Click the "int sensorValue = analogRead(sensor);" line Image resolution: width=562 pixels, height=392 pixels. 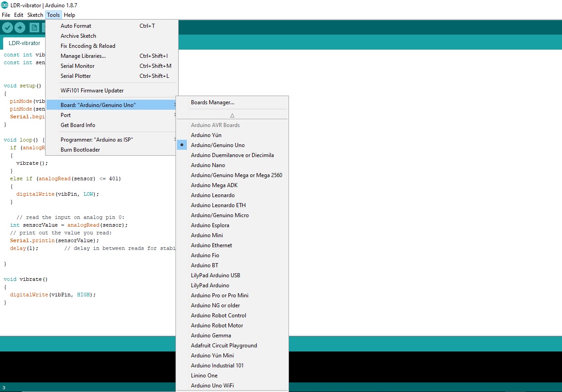point(69,225)
